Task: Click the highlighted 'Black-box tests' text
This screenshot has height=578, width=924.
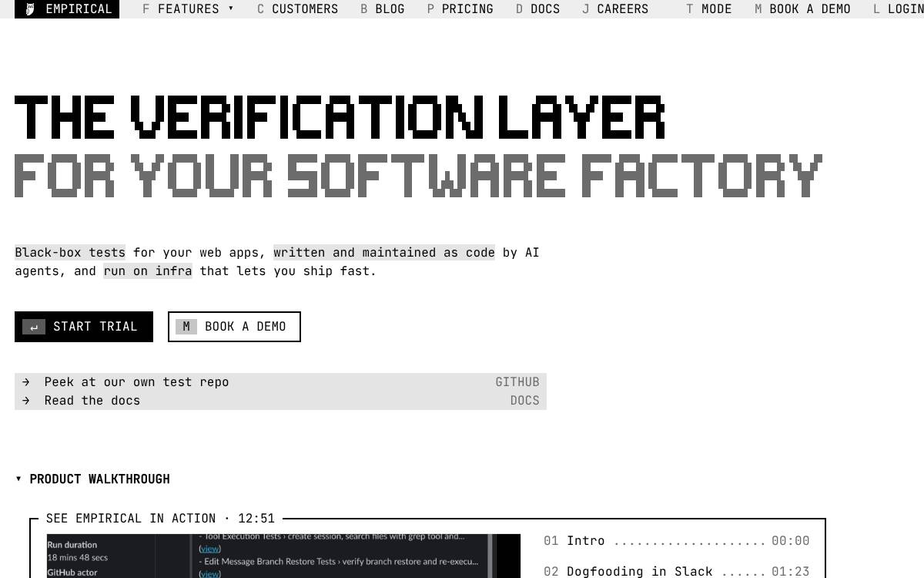Action: pyautogui.click(x=70, y=253)
